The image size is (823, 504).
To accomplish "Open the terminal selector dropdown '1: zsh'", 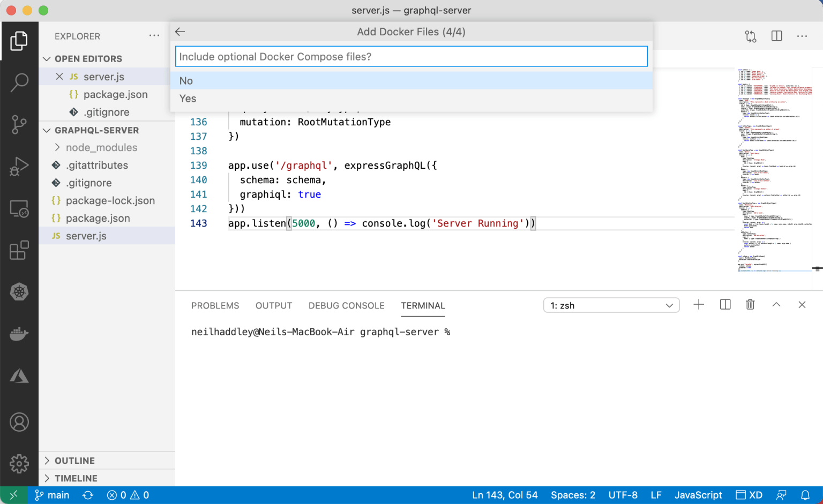I will [611, 305].
